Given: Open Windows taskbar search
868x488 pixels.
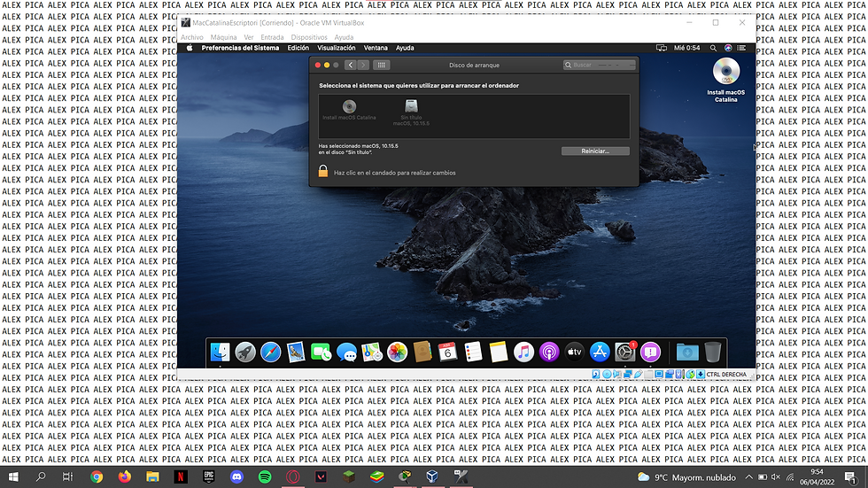Looking at the screenshot, I should click(41, 476).
